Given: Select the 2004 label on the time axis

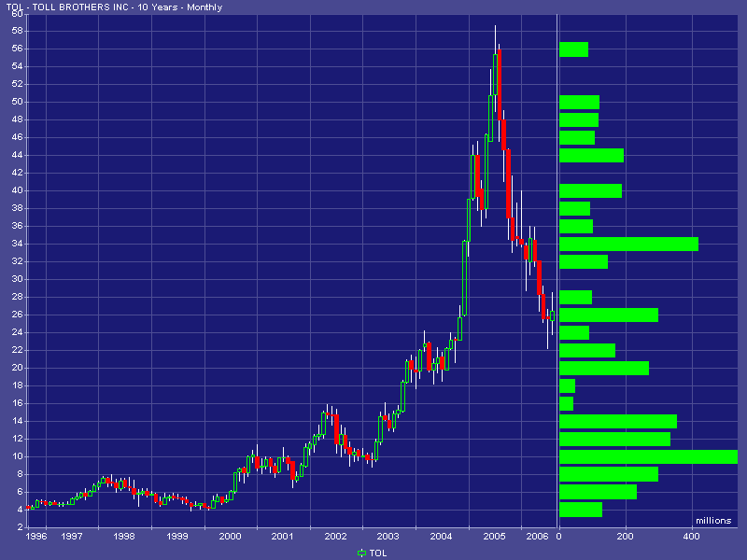Looking at the screenshot, I should point(441,537).
